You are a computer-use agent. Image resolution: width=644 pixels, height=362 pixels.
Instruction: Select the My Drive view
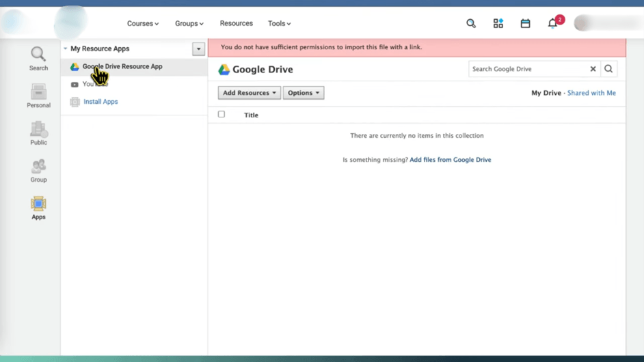pos(546,93)
